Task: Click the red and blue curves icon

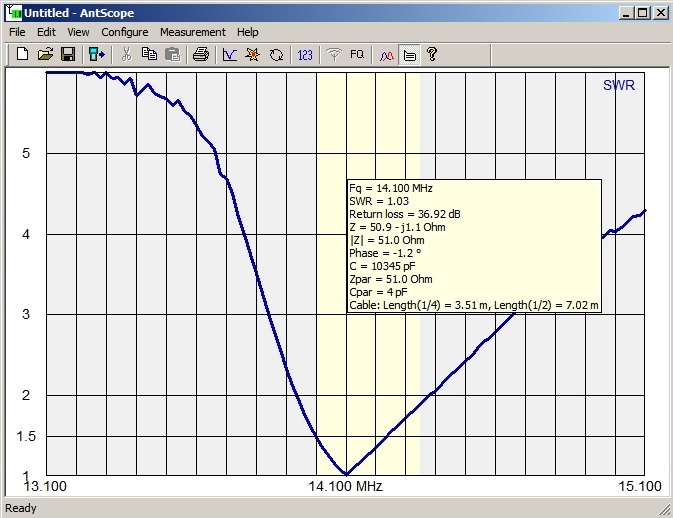Action: (x=386, y=55)
